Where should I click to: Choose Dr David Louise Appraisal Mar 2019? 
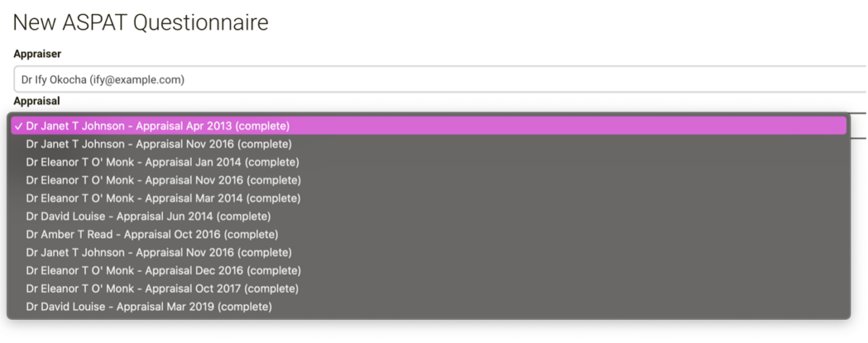coord(149,307)
